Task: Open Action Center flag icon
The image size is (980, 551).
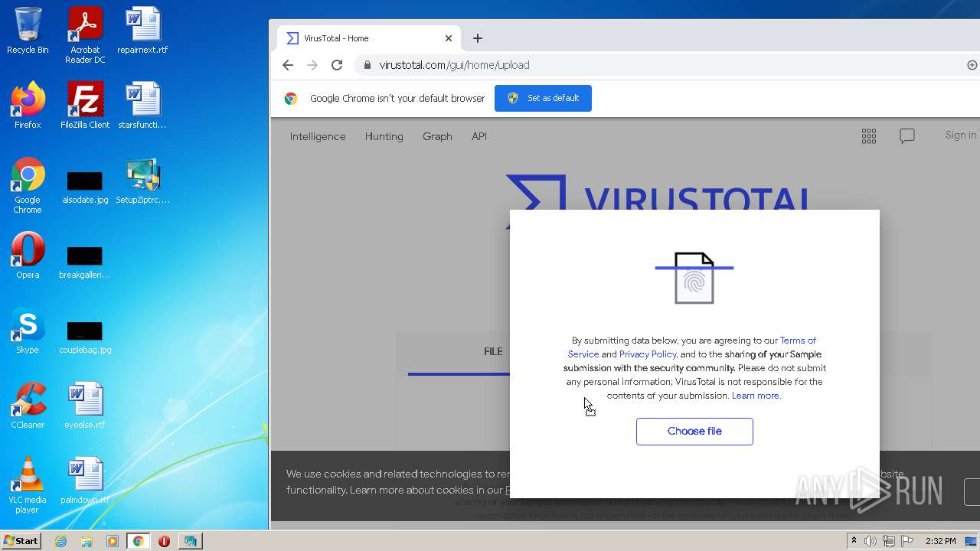Action: coord(908,541)
